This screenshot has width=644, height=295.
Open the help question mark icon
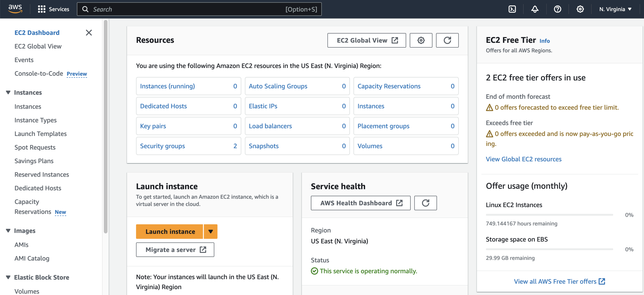[x=557, y=9]
